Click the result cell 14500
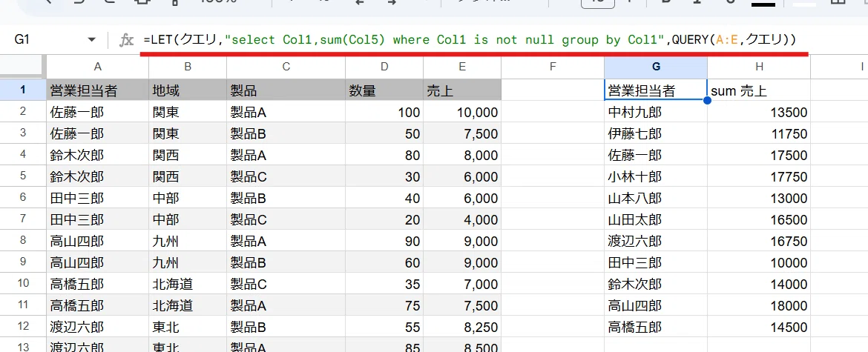 pyautogui.click(x=759, y=328)
